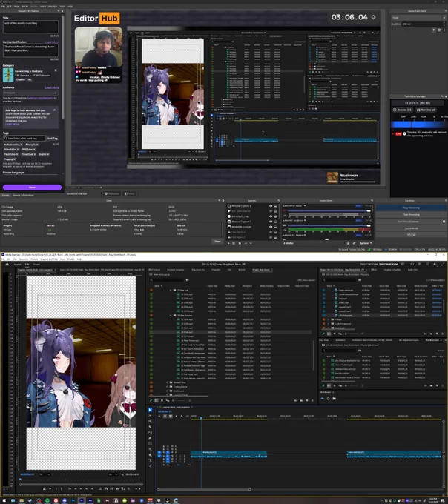Image resolution: width=448 pixels, height=504 pixels.
Task: Open Edit menu in Premiere
Action: pos(8,259)
